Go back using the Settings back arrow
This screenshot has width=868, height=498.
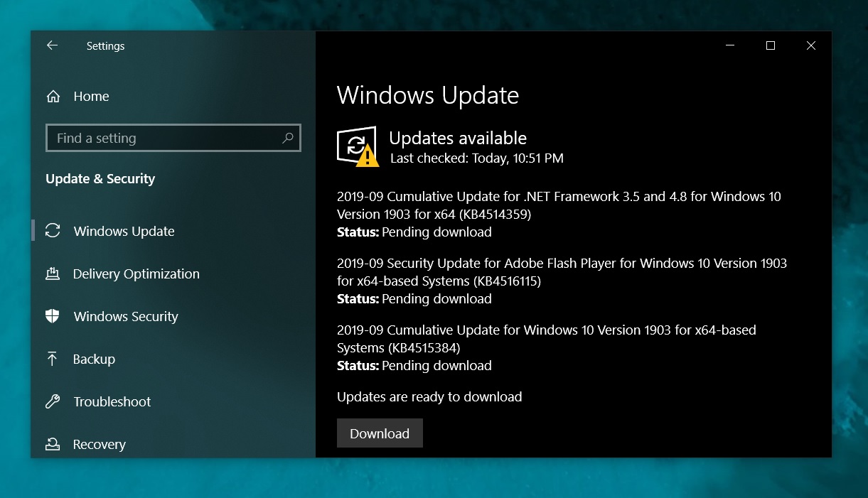pyautogui.click(x=52, y=45)
